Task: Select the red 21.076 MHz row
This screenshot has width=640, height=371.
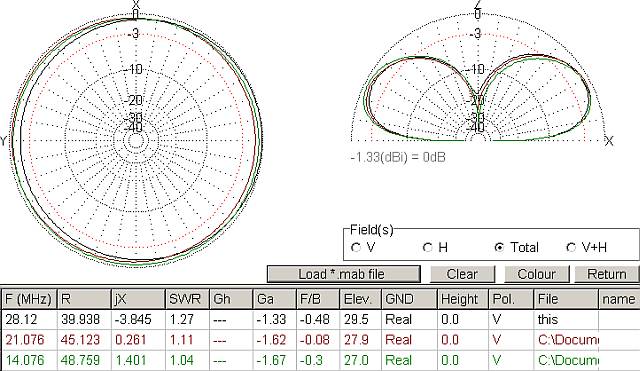Action: click(x=320, y=340)
